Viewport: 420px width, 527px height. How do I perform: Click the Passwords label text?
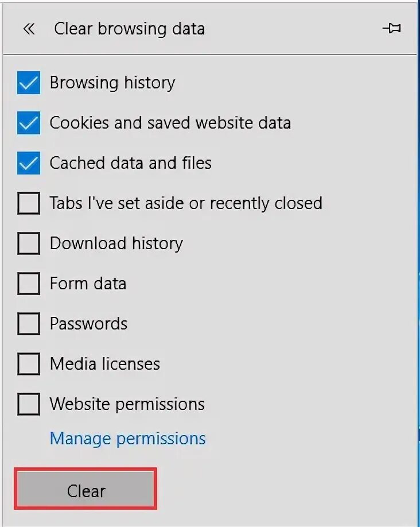pos(89,324)
